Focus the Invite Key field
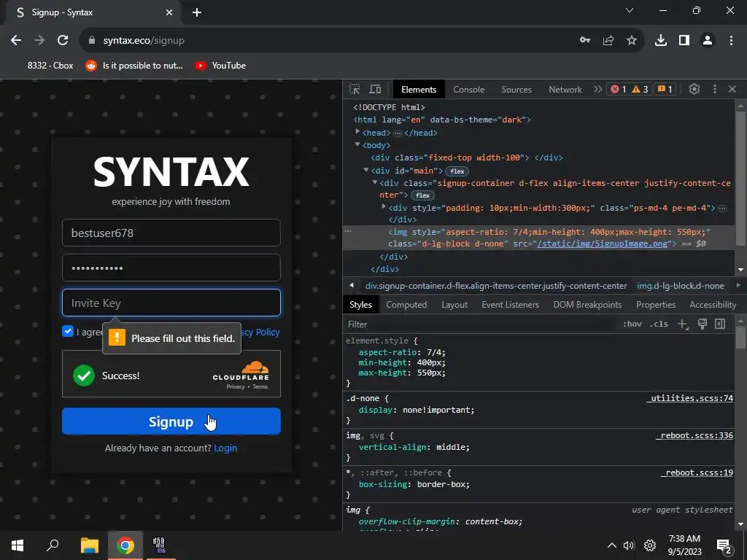Screen dimensions: 747x560 (171, 303)
